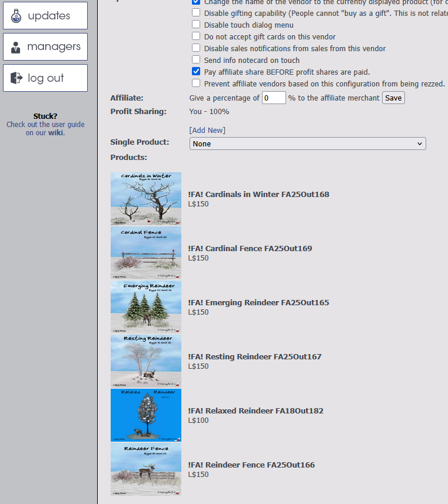448x504 pixels.
Task: Check Prevent affiliate vendors from being rezzed
Action: click(x=196, y=84)
